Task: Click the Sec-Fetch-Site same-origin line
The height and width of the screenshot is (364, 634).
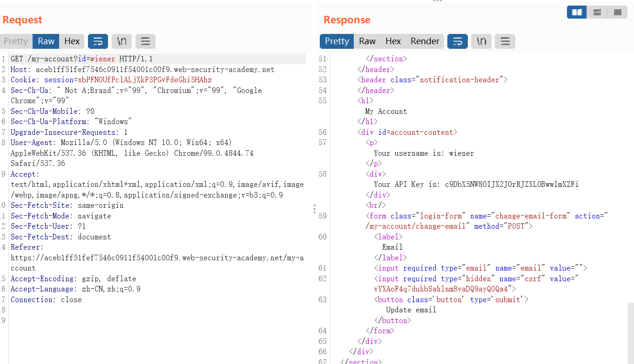Action: coord(67,205)
